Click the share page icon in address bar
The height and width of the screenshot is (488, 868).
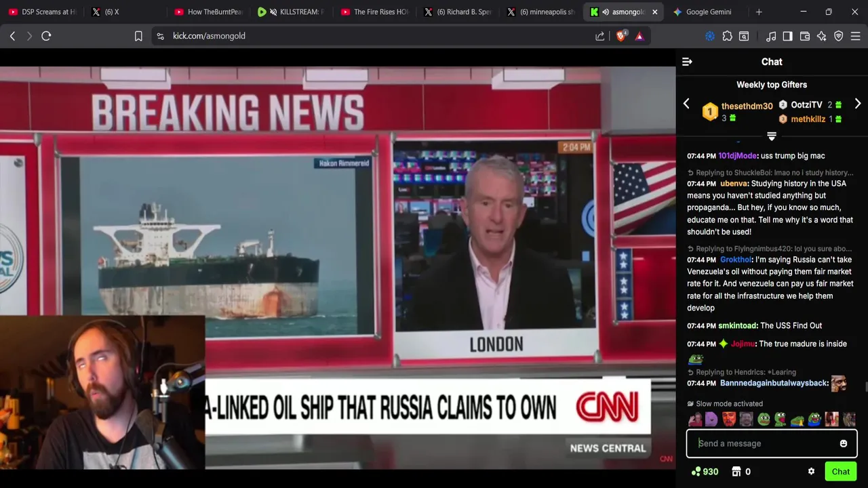pyautogui.click(x=600, y=36)
